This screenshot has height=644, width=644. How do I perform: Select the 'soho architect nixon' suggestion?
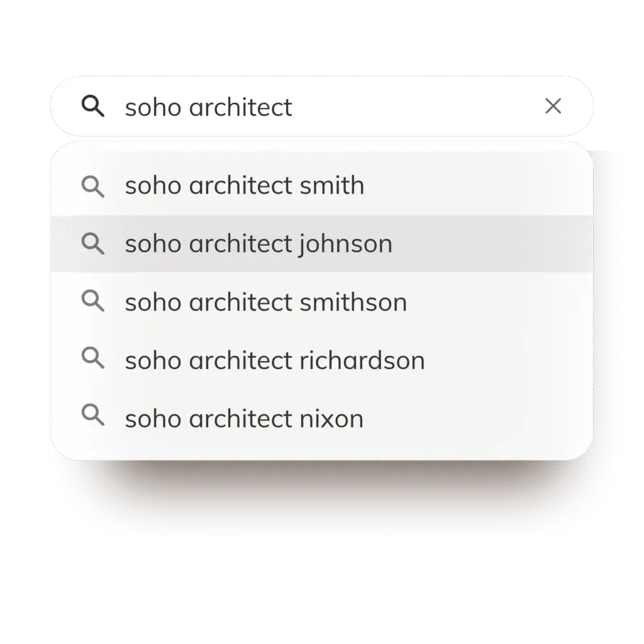[x=321, y=418]
